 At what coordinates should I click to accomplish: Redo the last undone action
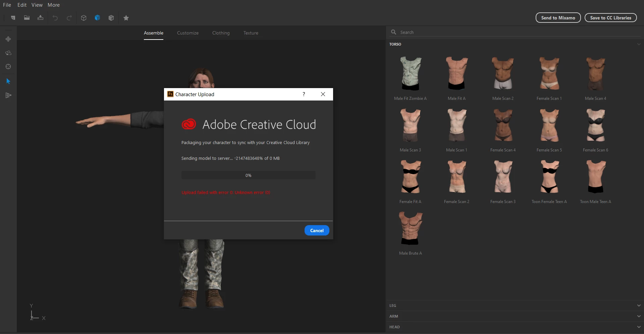point(69,18)
